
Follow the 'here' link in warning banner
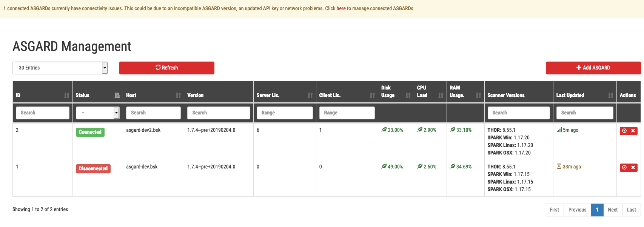coord(341,8)
